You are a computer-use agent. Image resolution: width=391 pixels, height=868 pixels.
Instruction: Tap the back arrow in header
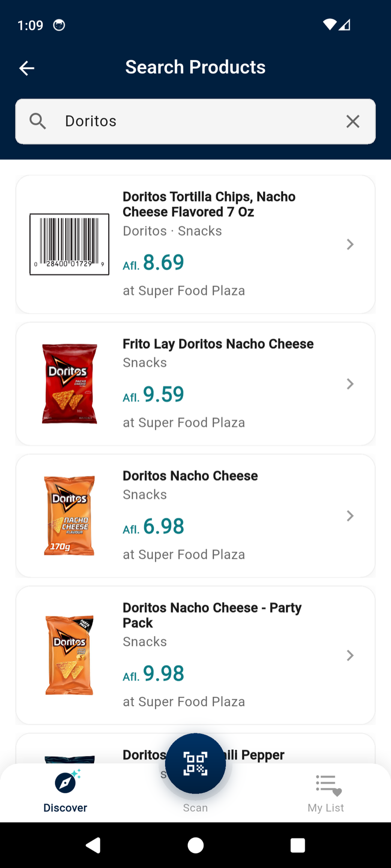click(27, 68)
